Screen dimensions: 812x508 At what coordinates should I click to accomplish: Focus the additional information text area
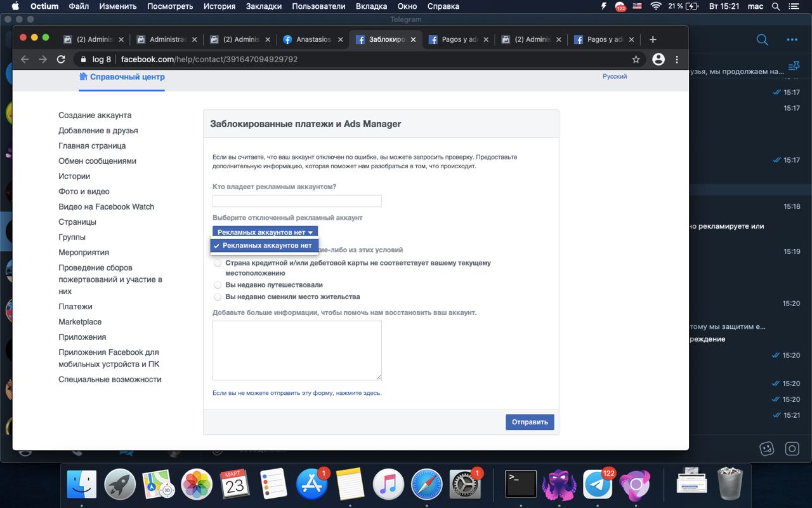[297, 351]
